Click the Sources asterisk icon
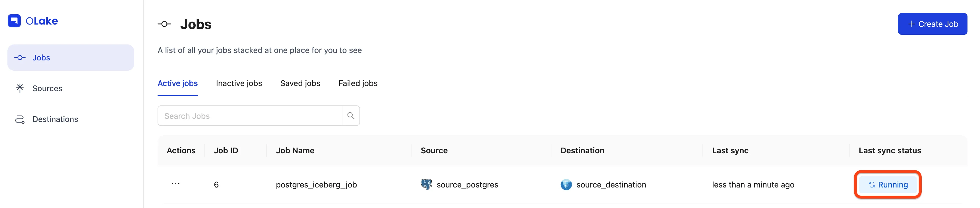The height and width of the screenshot is (208, 980). click(x=20, y=88)
